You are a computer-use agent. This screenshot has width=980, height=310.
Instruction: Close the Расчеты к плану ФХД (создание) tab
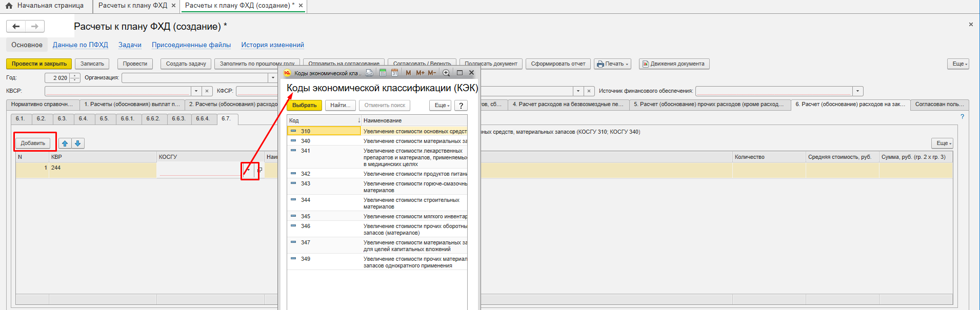[301, 6]
